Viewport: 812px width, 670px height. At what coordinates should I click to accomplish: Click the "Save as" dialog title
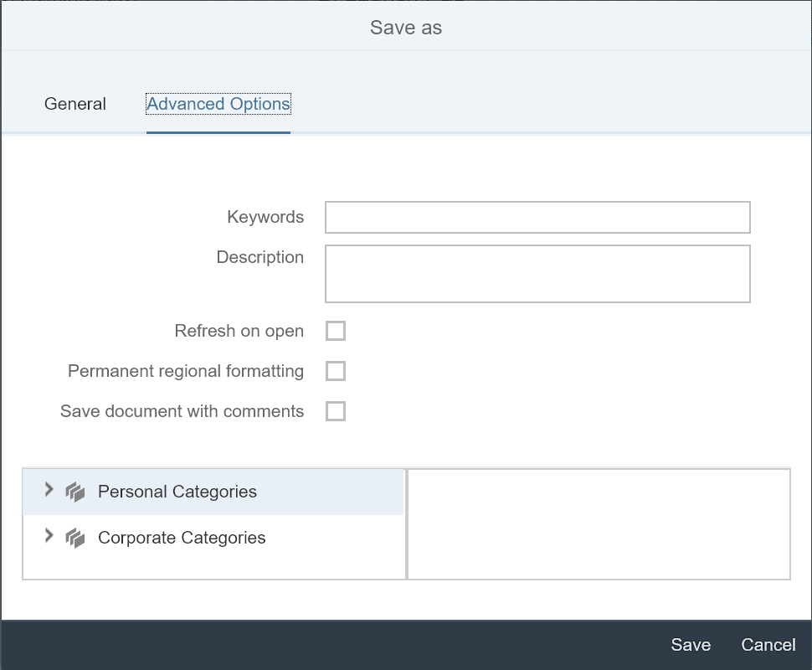(406, 28)
